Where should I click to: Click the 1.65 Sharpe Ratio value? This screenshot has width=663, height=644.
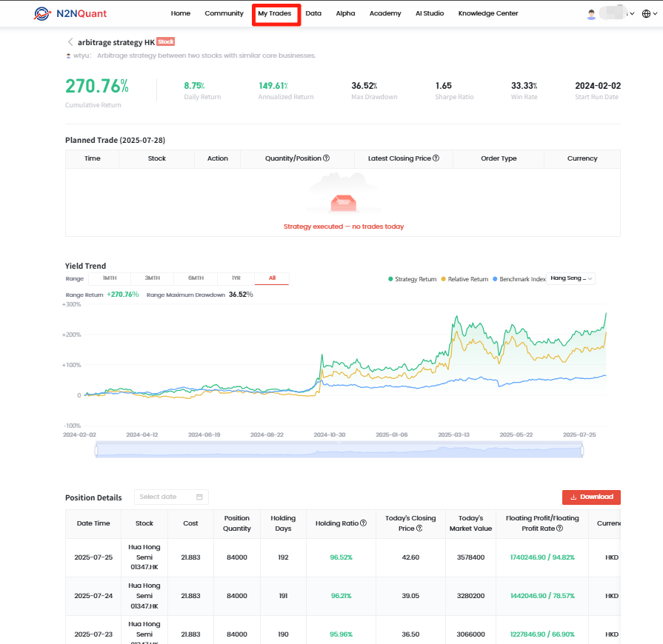coord(444,86)
